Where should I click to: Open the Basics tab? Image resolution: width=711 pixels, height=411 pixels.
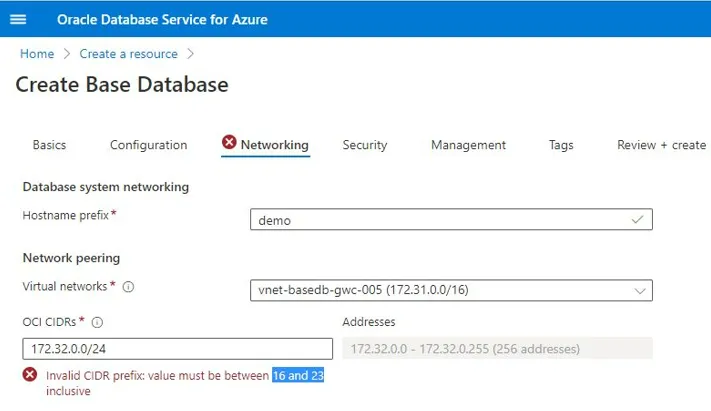point(49,145)
